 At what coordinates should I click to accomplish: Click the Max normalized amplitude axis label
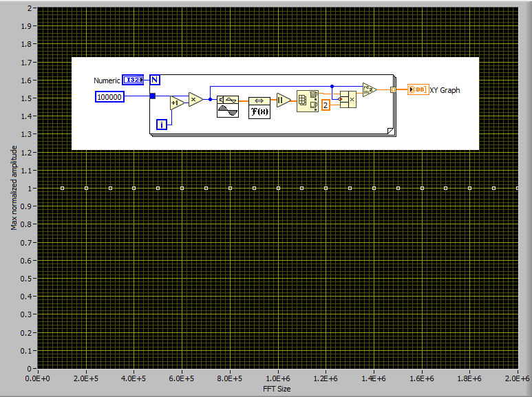point(14,188)
